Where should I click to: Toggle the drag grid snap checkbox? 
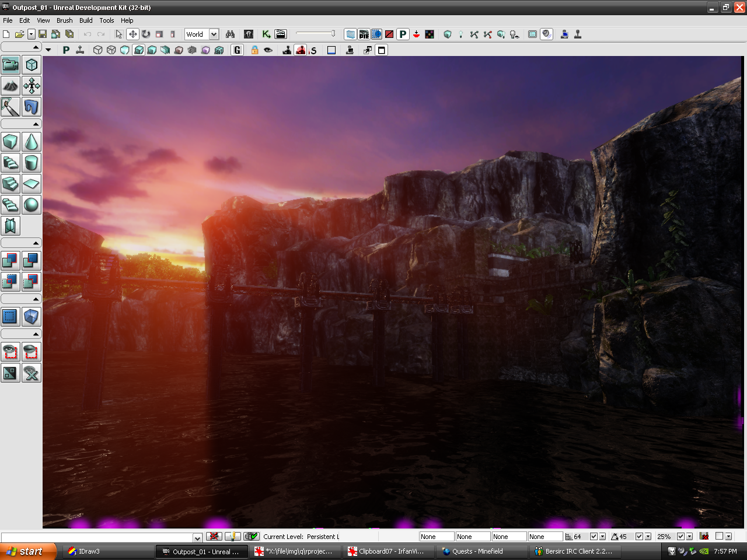tap(594, 537)
